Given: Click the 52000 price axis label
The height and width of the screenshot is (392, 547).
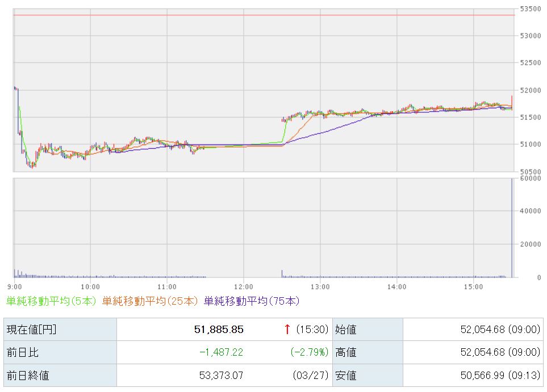Looking at the screenshot, I should coord(531,91).
